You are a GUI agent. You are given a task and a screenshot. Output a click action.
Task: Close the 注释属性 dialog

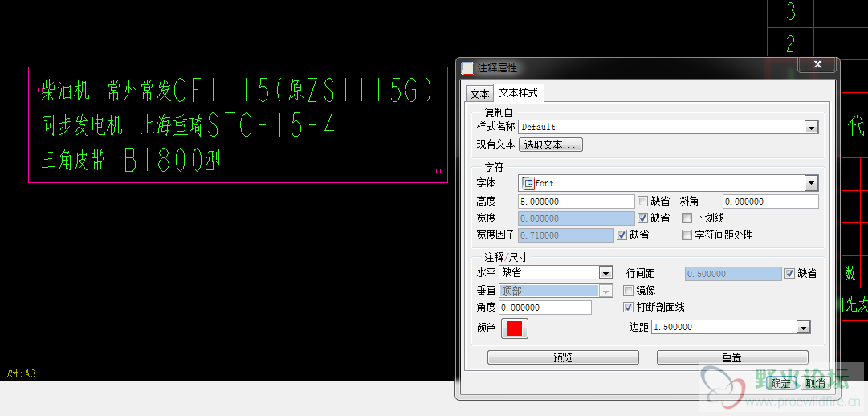(817, 64)
